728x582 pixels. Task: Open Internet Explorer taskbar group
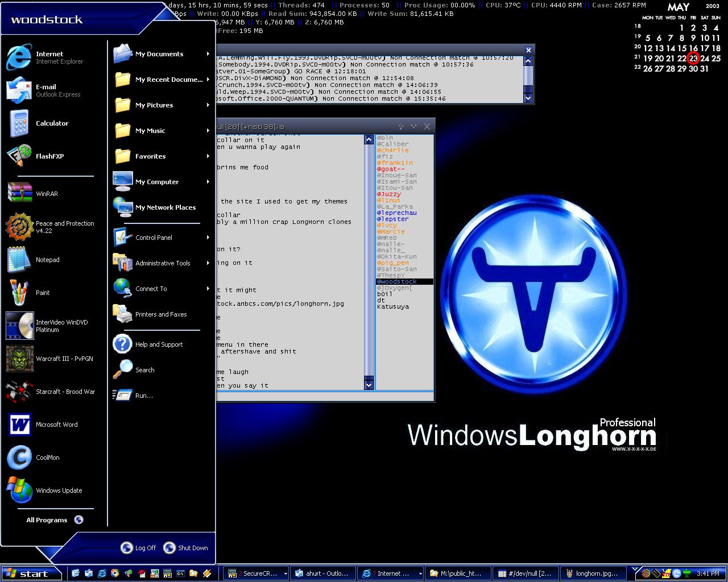coord(390,573)
